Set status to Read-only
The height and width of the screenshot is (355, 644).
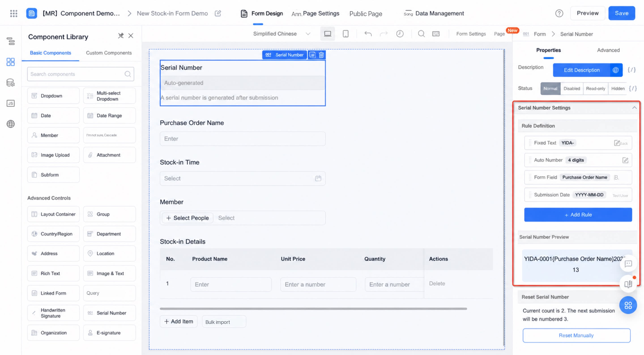[x=595, y=88]
